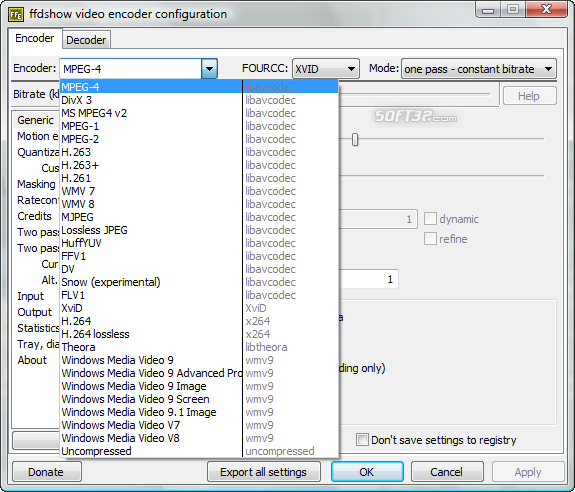This screenshot has width=575, height=492.
Task: Open the FOURCC XVID dropdown
Action: [325, 69]
